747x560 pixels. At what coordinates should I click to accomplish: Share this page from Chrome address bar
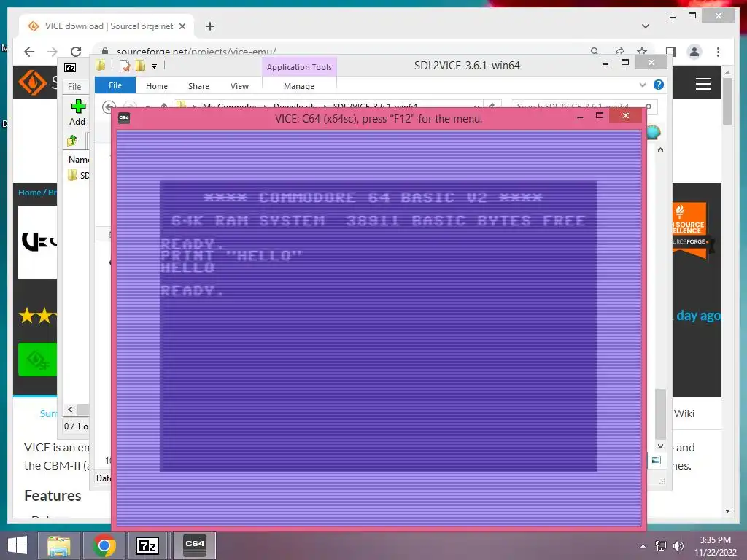[x=619, y=52]
